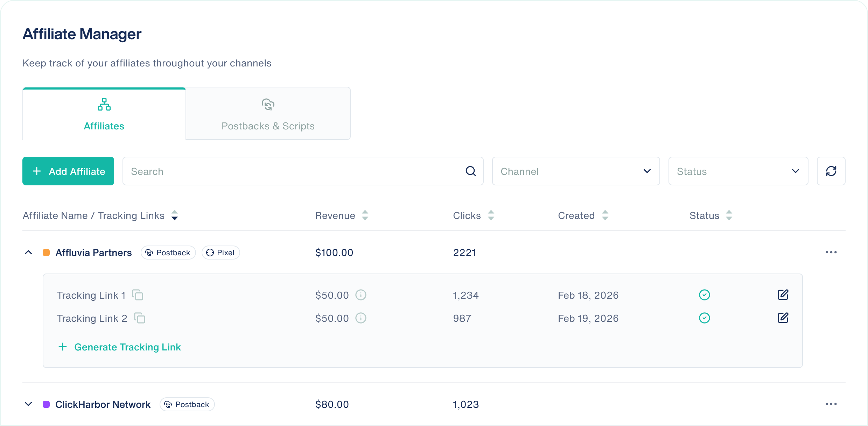
Task: Open more options for ClickHarbor Network
Action: [831, 404]
